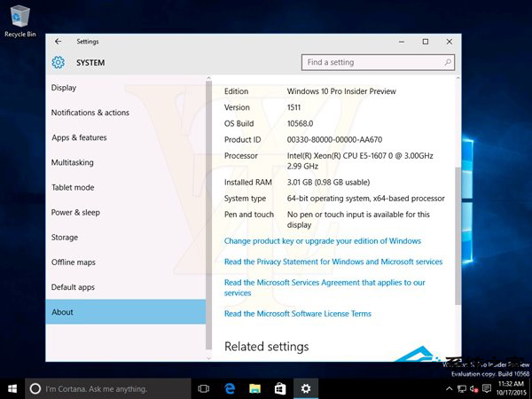The image size is (532, 399).
Task: Click the Related settings heading
Action: [266, 347]
